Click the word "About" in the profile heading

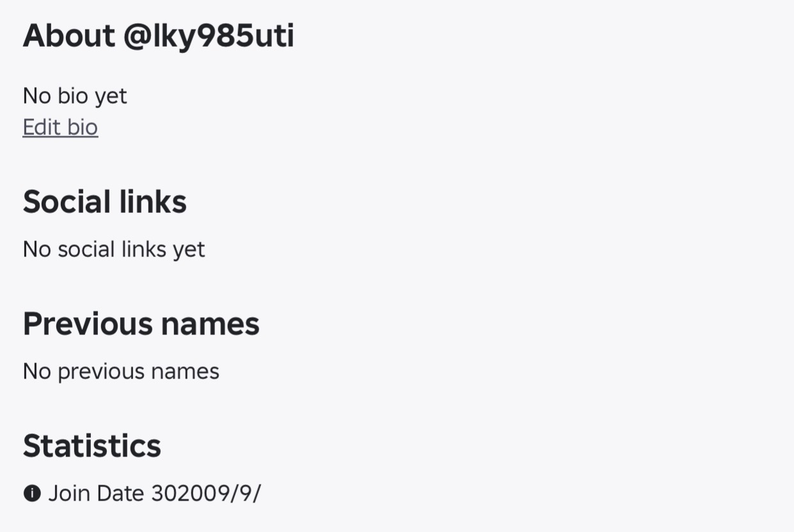(68, 36)
